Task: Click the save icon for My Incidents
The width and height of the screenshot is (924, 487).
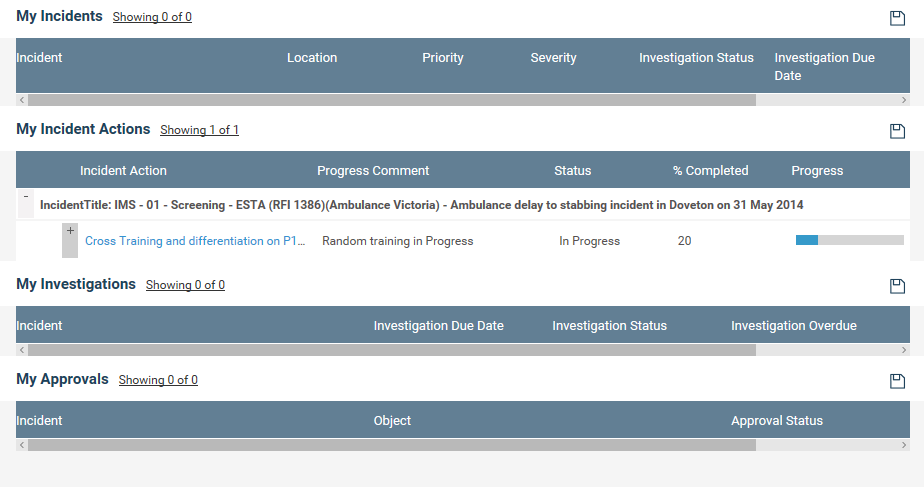Action: tap(897, 18)
